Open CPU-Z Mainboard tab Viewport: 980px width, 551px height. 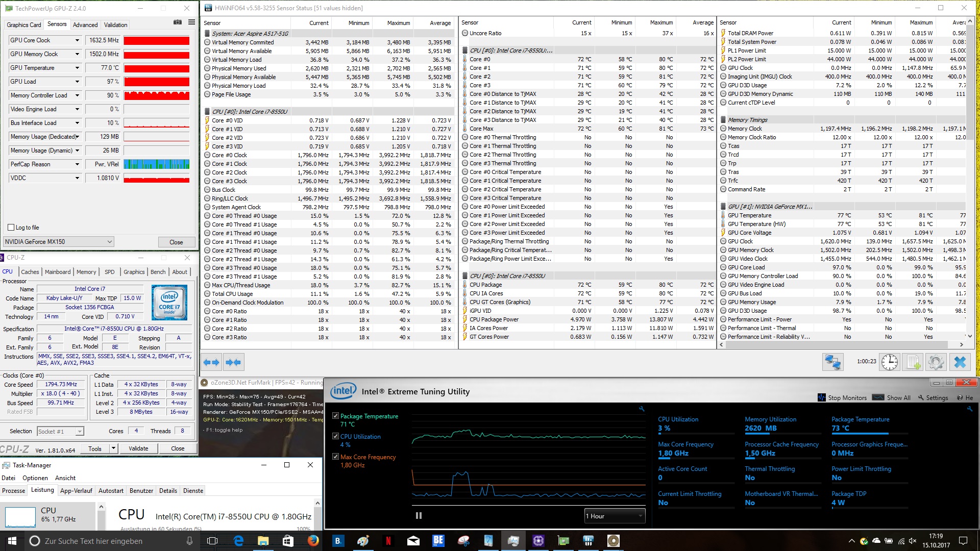pyautogui.click(x=58, y=272)
